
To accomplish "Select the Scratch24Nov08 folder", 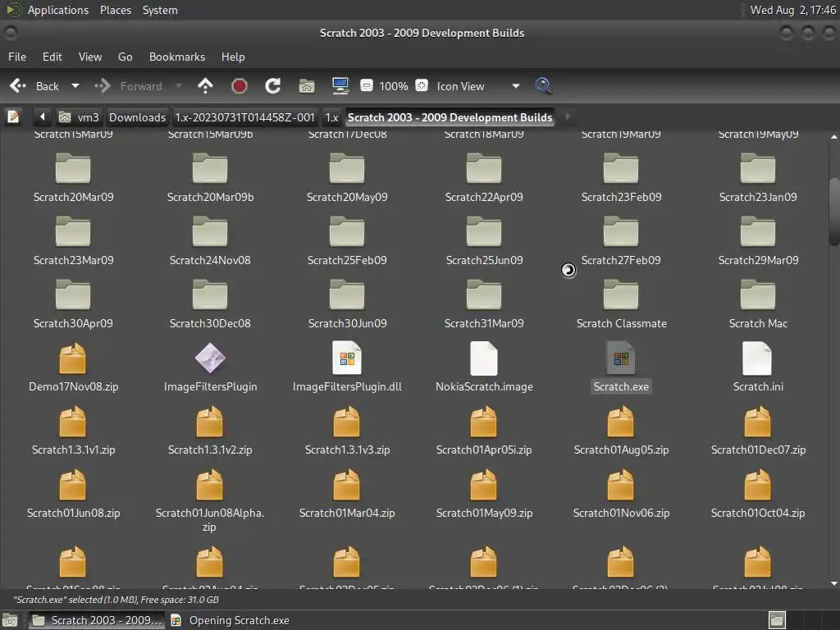I will pyautogui.click(x=210, y=241).
